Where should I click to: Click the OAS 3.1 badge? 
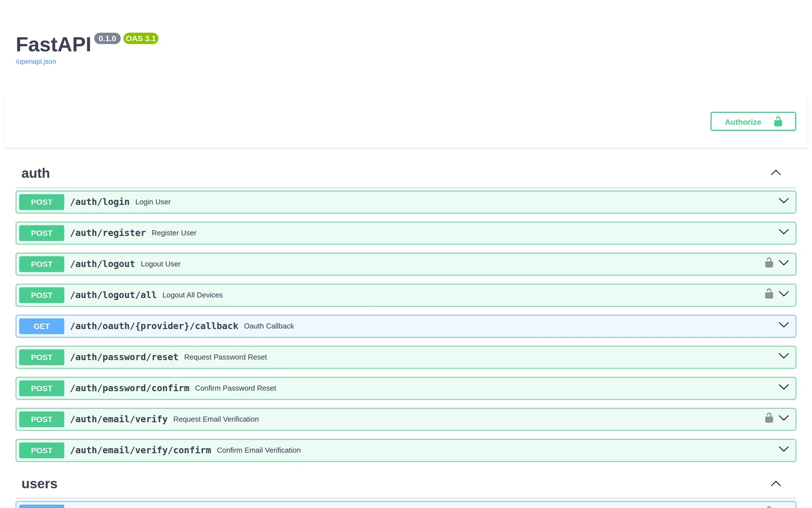(141, 39)
